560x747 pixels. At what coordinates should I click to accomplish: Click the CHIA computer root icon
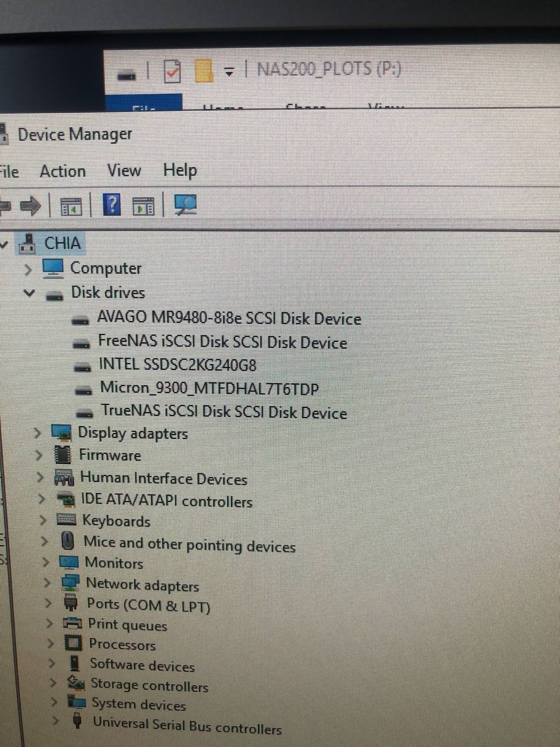tap(27, 243)
